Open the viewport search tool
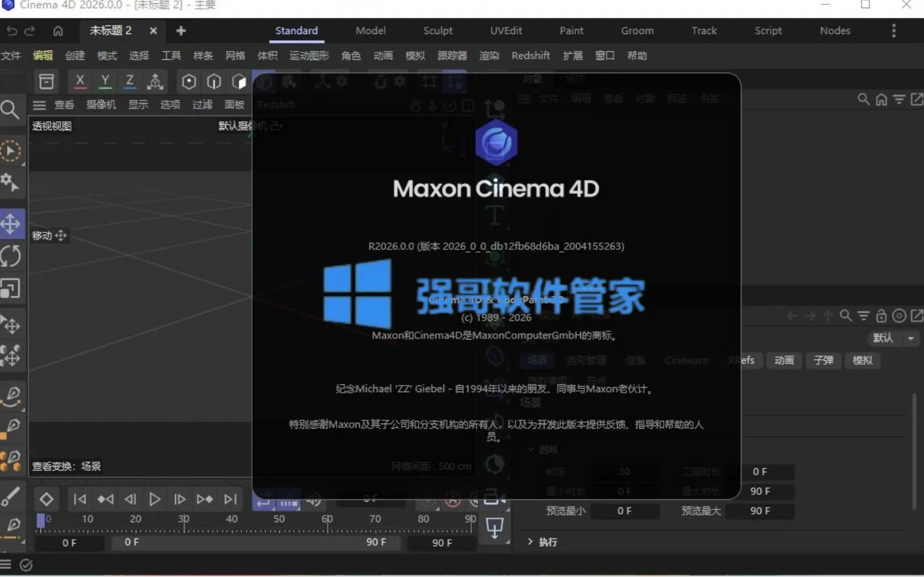Viewport: 924px width, 577px height. click(10, 110)
